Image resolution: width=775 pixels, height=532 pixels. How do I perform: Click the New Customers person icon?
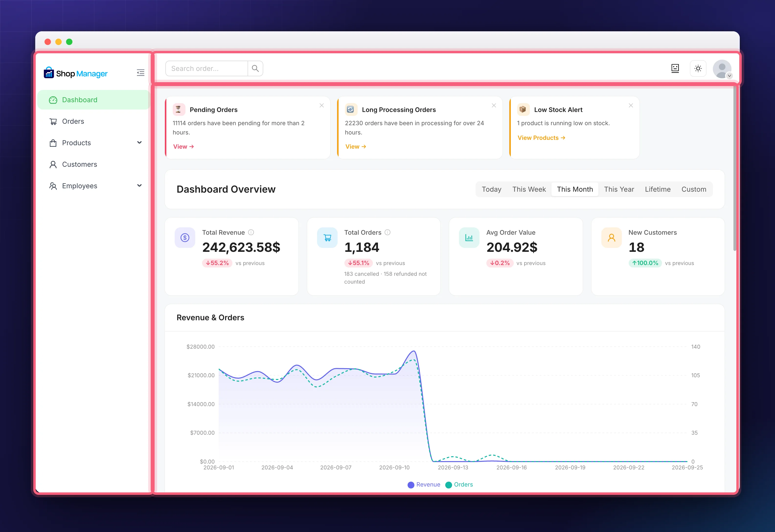[x=612, y=238]
